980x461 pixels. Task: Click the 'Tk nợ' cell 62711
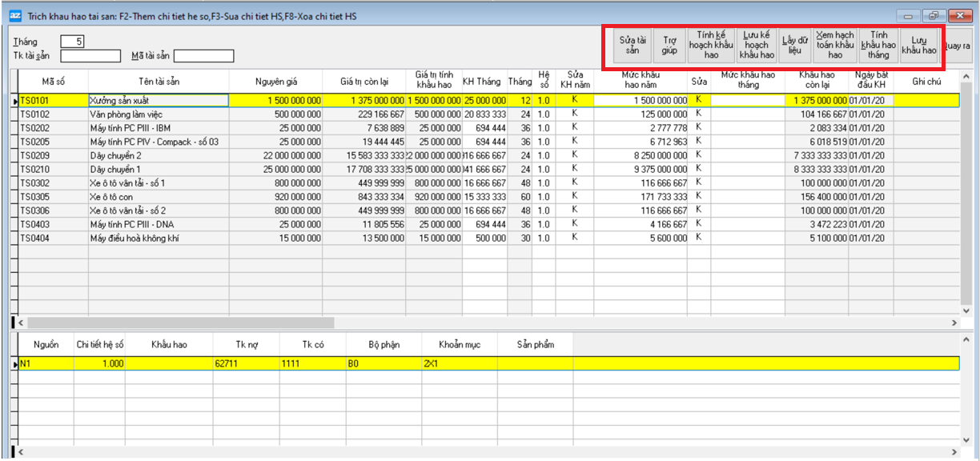[246, 363]
